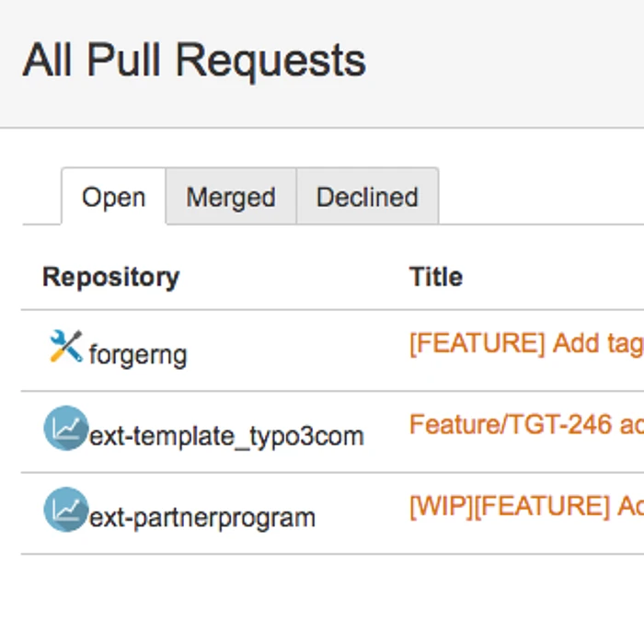Click the Title column header
Viewport: 644px width, 644px height.
(x=436, y=277)
